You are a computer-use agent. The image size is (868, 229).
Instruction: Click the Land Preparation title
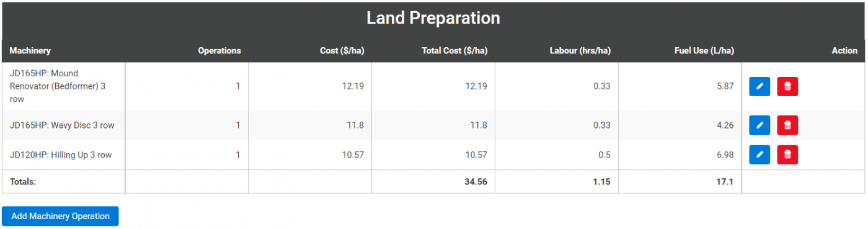[x=433, y=18]
